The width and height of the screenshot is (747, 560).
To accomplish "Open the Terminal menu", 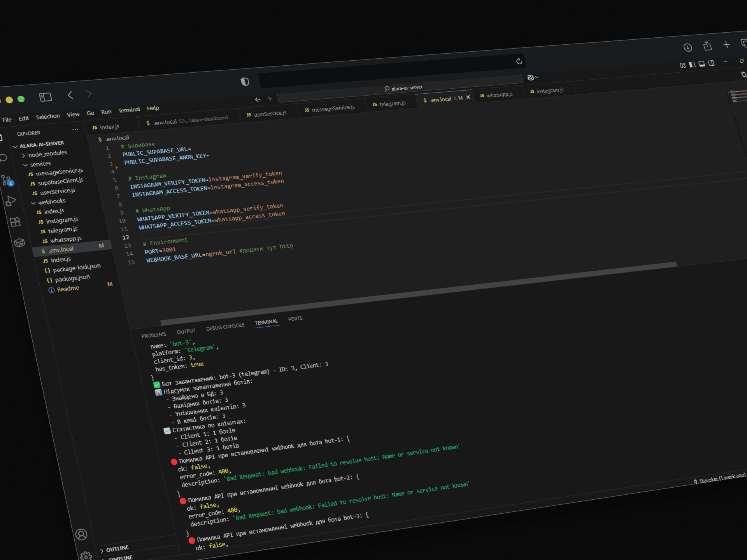I will [x=129, y=110].
